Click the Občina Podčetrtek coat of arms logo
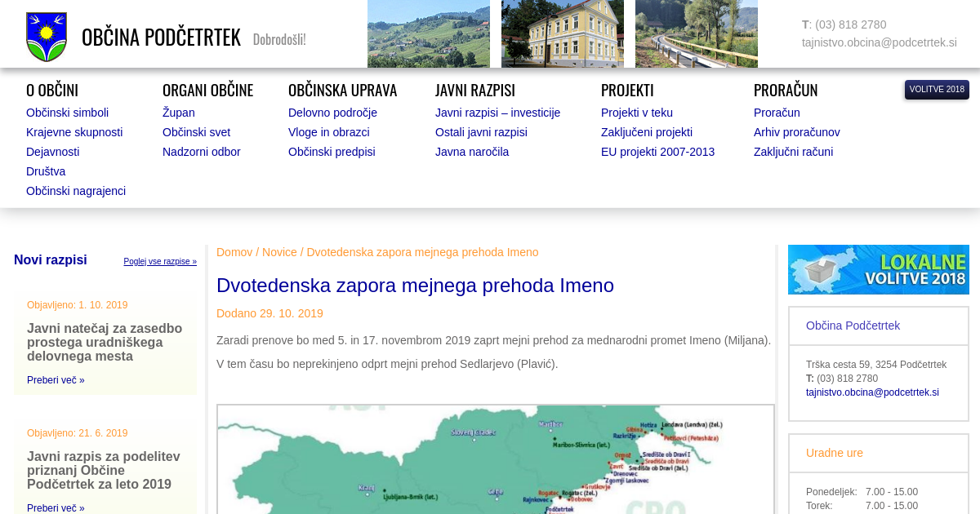Image resolution: width=980 pixels, height=514 pixels. click(x=47, y=37)
